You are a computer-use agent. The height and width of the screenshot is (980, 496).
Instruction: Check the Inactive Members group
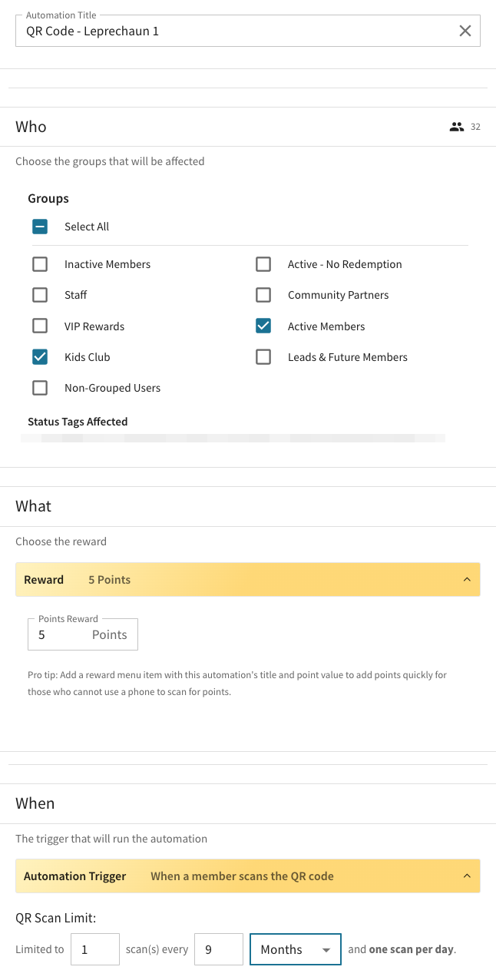40,264
